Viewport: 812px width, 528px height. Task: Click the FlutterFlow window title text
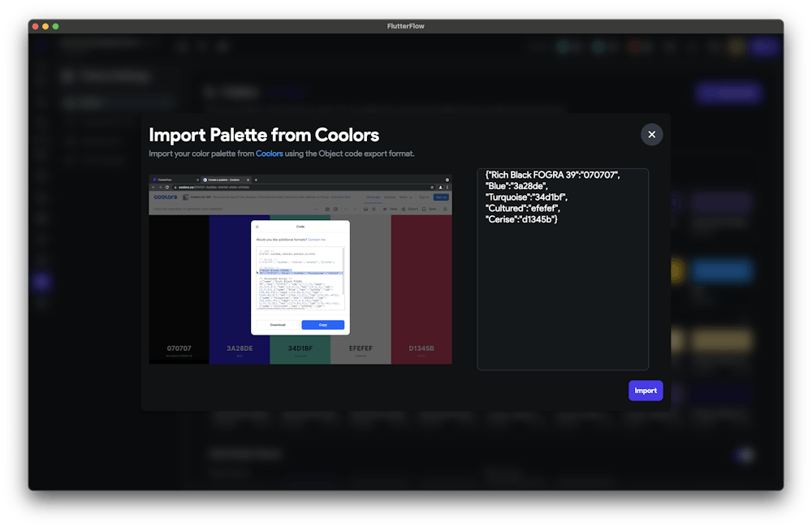coord(405,27)
